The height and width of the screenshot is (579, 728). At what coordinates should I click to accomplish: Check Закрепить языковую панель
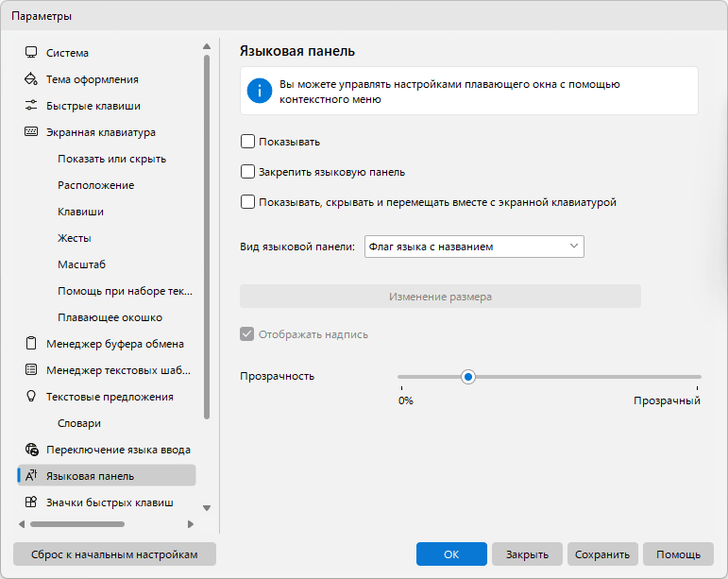248,172
